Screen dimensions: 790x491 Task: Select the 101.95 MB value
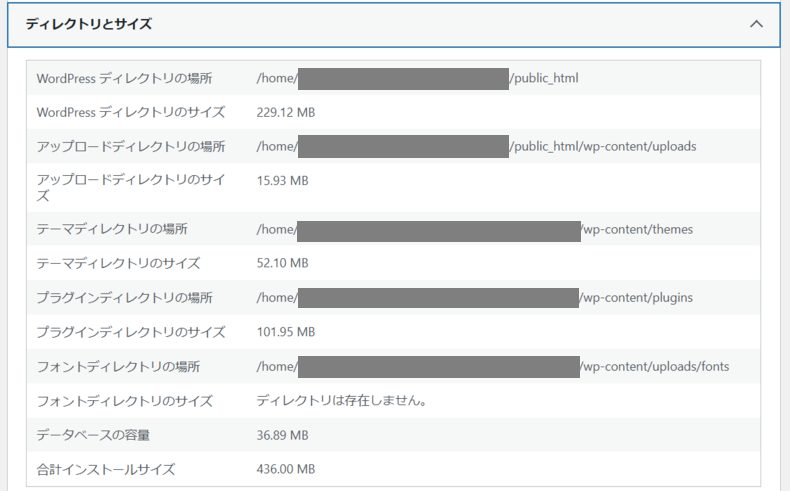(x=286, y=332)
